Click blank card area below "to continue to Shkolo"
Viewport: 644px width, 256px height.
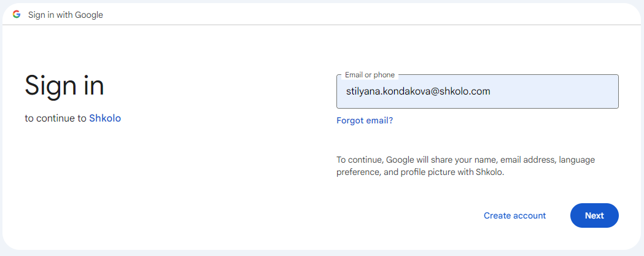[x=123, y=185]
